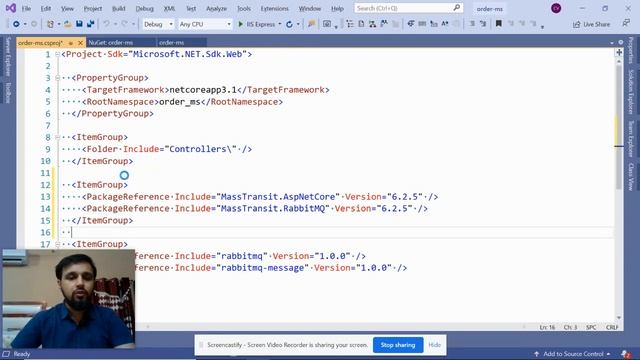Start debugging with the green play icon
This screenshot has width=640, height=360.
pyautogui.click(x=240, y=24)
